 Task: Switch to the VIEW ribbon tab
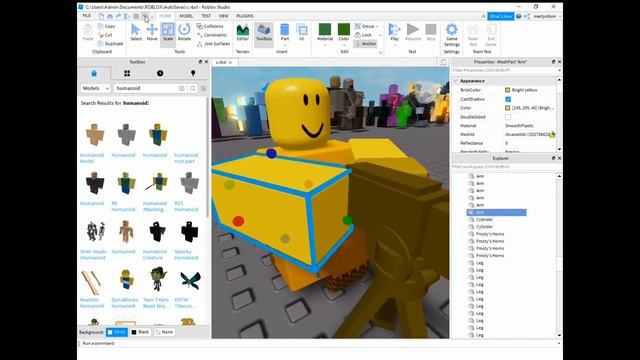coord(223,16)
